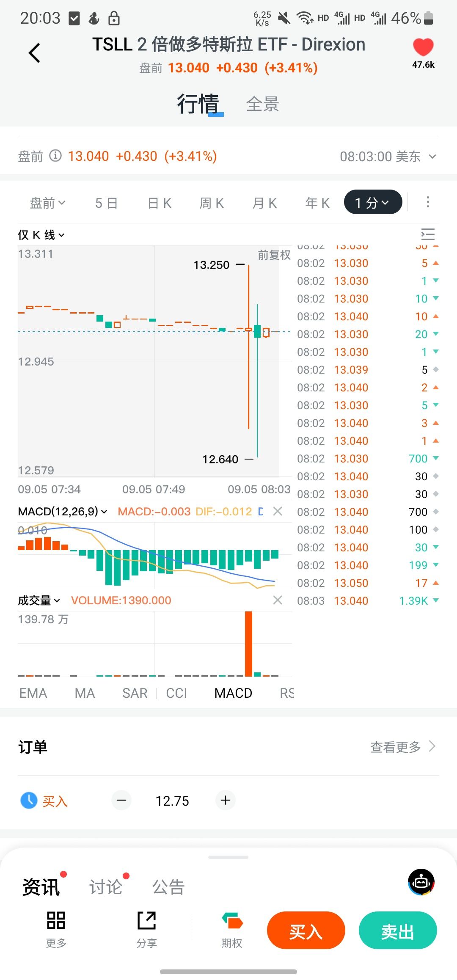Tap the green 卖出 sell button

point(398,930)
